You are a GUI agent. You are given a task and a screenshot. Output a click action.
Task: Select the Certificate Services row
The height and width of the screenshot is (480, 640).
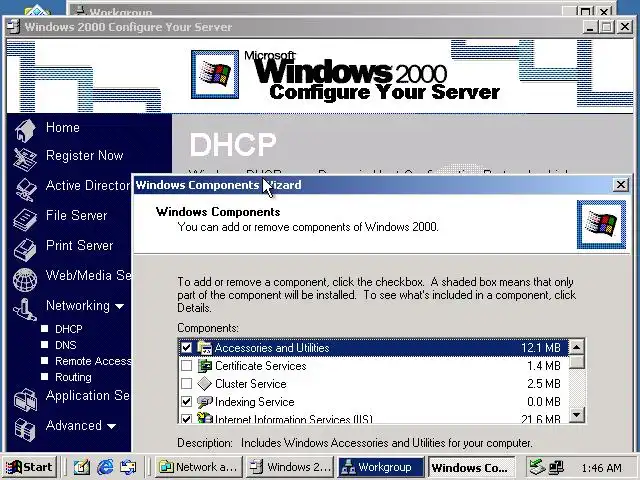[x=373, y=366]
